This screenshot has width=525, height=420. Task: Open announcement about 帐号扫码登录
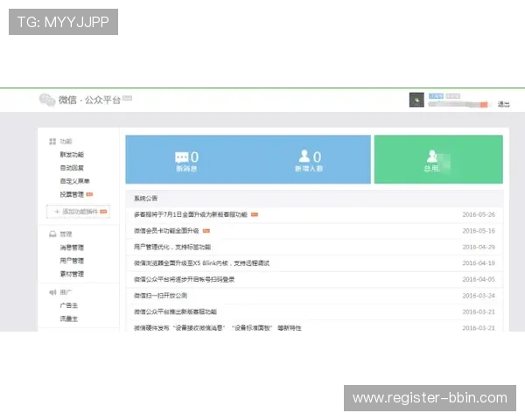point(184,279)
